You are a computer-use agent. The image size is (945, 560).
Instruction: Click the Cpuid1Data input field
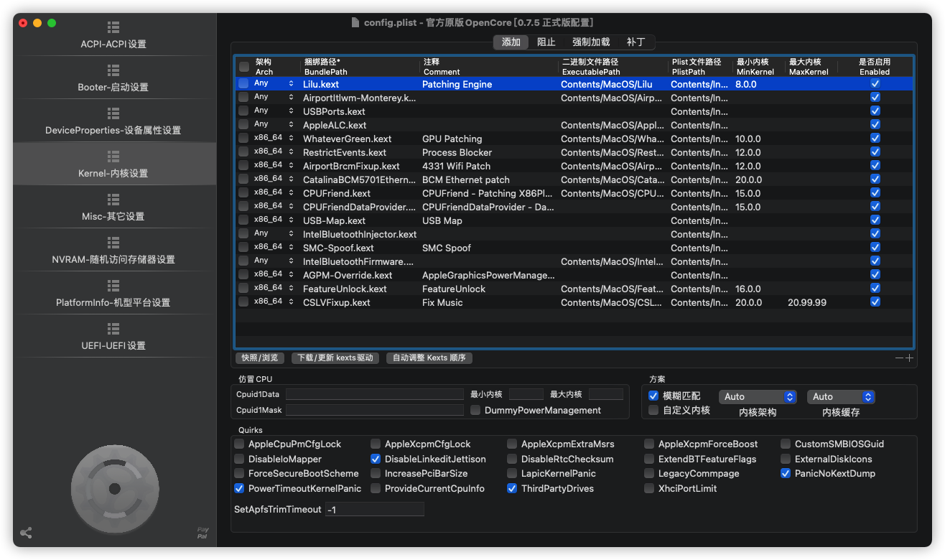coord(375,394)
